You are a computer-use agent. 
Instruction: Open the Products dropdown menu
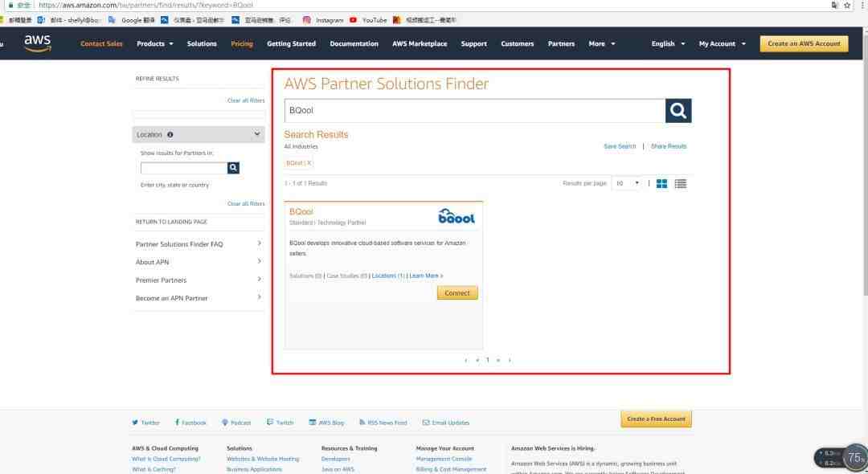155,43
